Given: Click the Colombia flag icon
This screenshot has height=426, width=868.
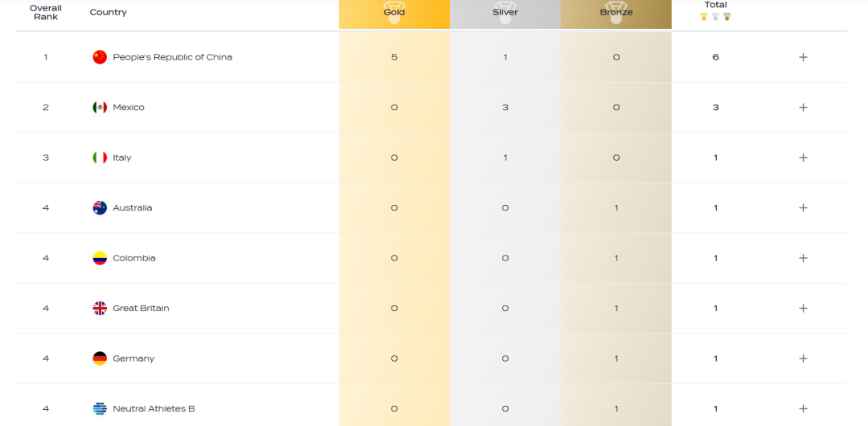Looking at the screenshot, I should pyautogui.click(x=100, y=258).
